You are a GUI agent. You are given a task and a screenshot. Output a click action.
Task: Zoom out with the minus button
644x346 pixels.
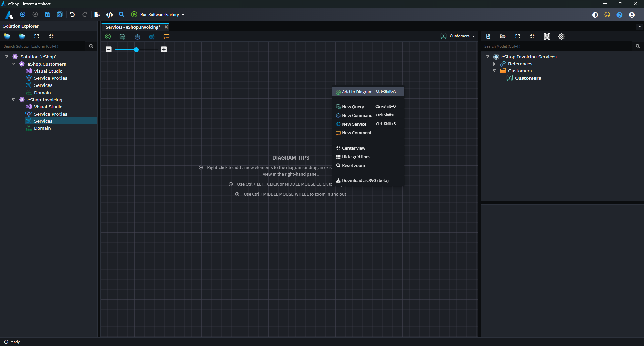pyautogui.click(x=109, y=49)
